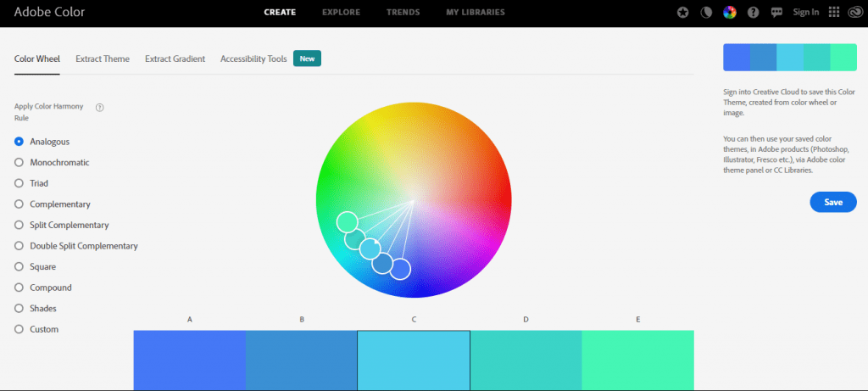Select the Square harmony rule
Image resolution: width=868 pixels, height=391 pixels.
(x=36, y=266)
